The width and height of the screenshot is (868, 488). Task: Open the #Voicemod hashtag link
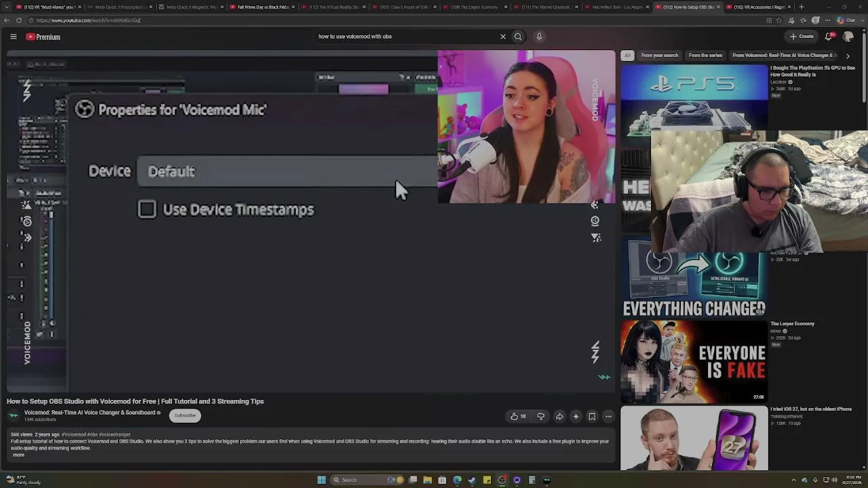pos(74,434)
